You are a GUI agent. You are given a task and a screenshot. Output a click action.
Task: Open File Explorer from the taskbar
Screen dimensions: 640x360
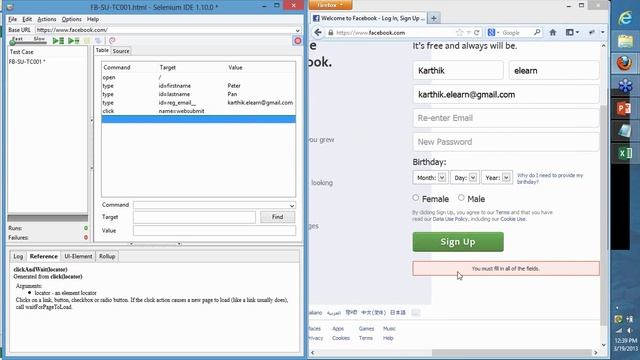pos(624,41)
